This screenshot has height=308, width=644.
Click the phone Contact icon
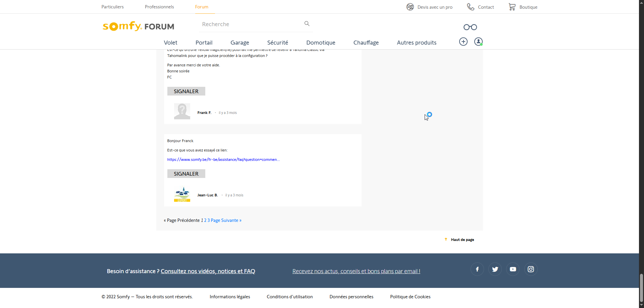coord(471,7)
